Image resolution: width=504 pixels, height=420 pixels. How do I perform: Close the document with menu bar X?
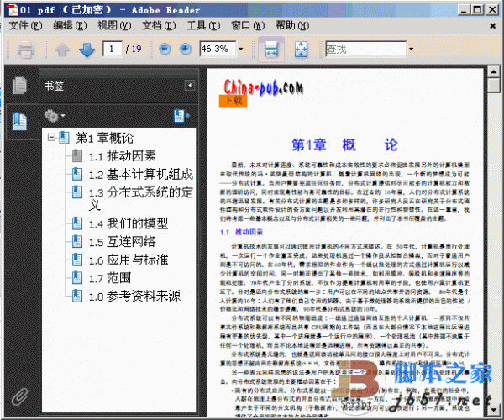[x=492, y=26]
